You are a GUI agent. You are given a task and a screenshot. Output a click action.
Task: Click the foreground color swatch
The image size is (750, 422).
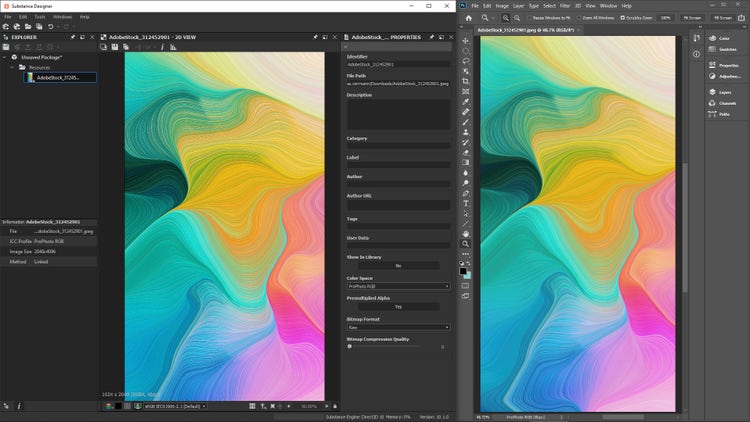[x=464, y=270]
